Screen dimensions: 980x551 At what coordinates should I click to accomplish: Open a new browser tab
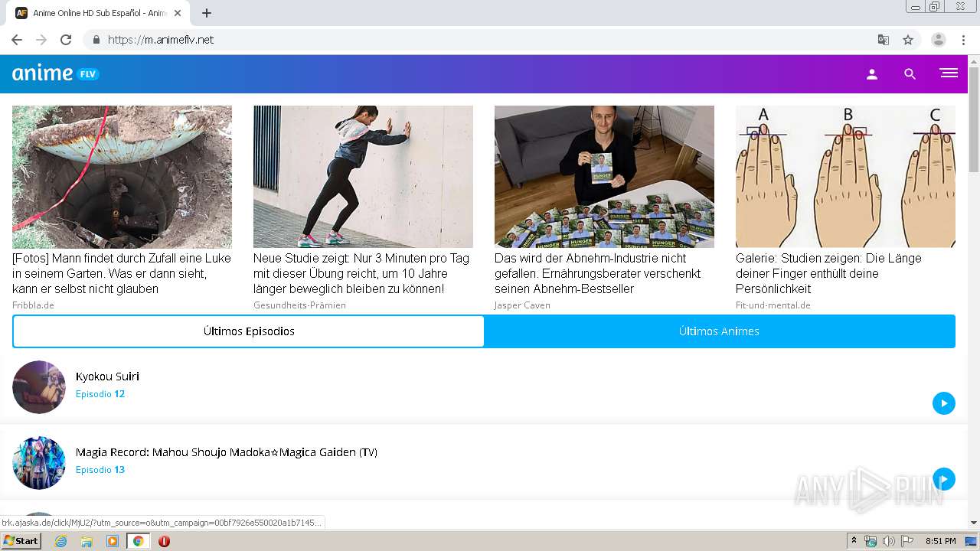[207, 13]
